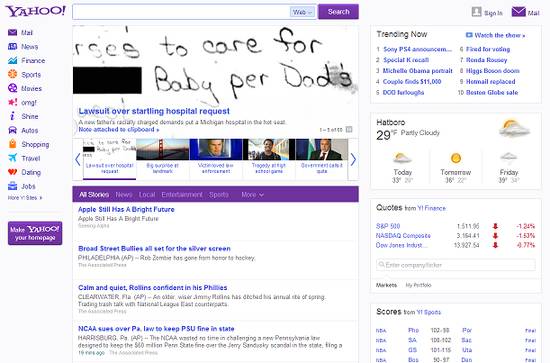Select the Entertainment stories tab

[182, 195]
